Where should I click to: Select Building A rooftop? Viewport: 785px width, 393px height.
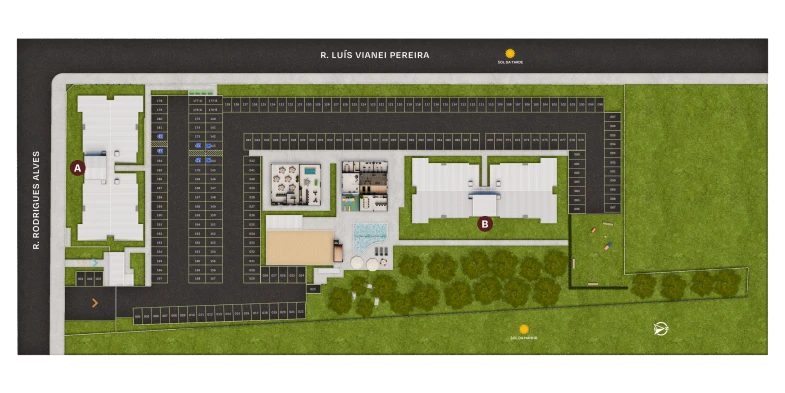(111, 168)
